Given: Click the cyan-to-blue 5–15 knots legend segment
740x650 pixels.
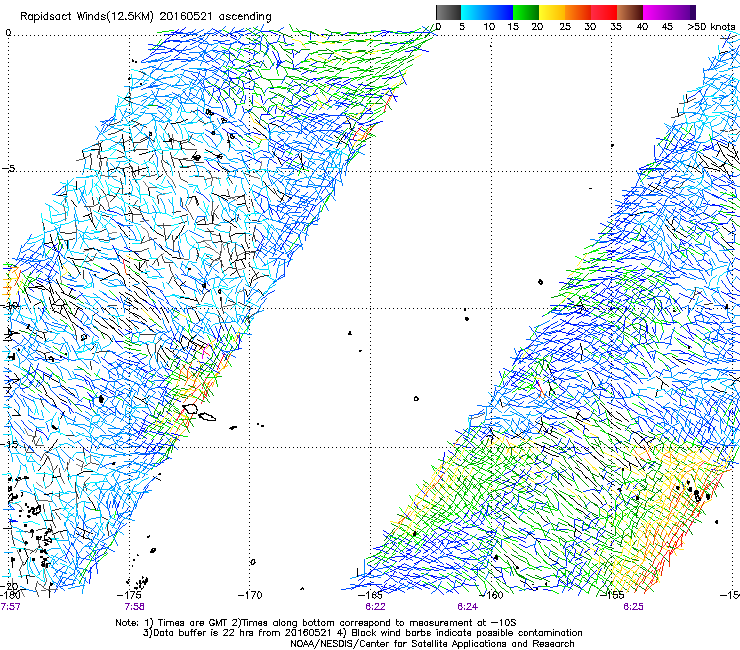Looking at the screenshot, I should click(487, 12).
